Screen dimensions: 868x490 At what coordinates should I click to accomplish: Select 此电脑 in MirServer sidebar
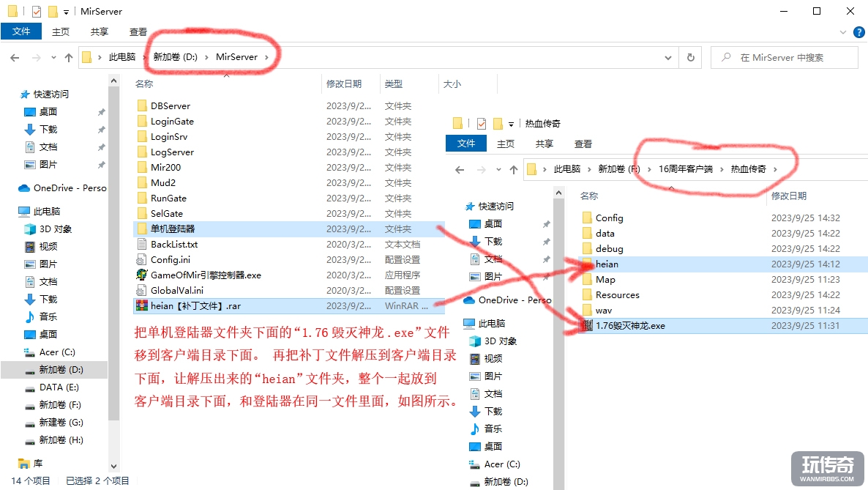[x=47, y=211]
